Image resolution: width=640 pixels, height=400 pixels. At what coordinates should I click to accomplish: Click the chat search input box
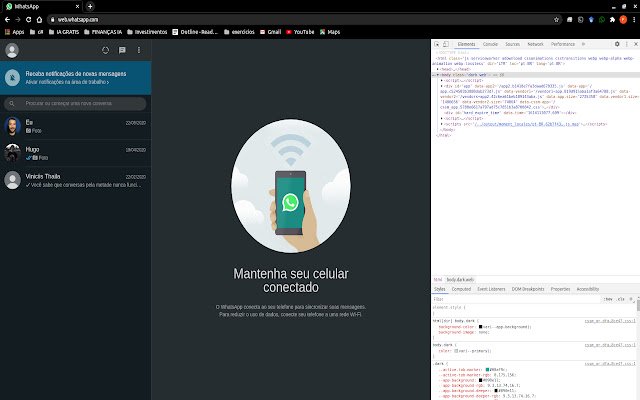tap(75, 104)
